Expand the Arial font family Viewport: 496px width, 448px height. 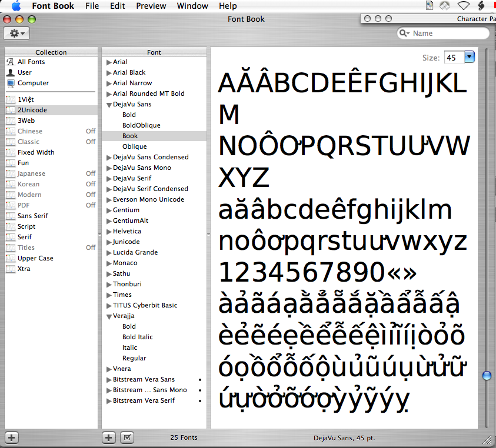click(109, 62)
